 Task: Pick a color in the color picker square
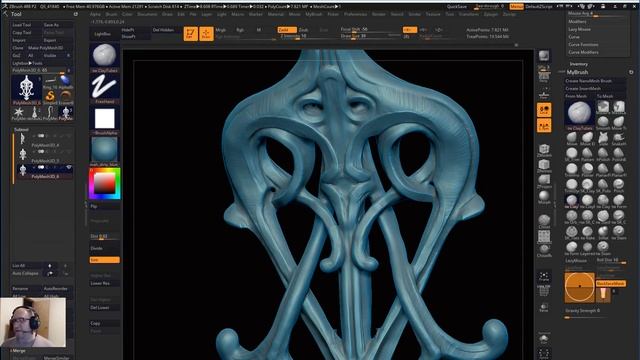coord(104,184)
